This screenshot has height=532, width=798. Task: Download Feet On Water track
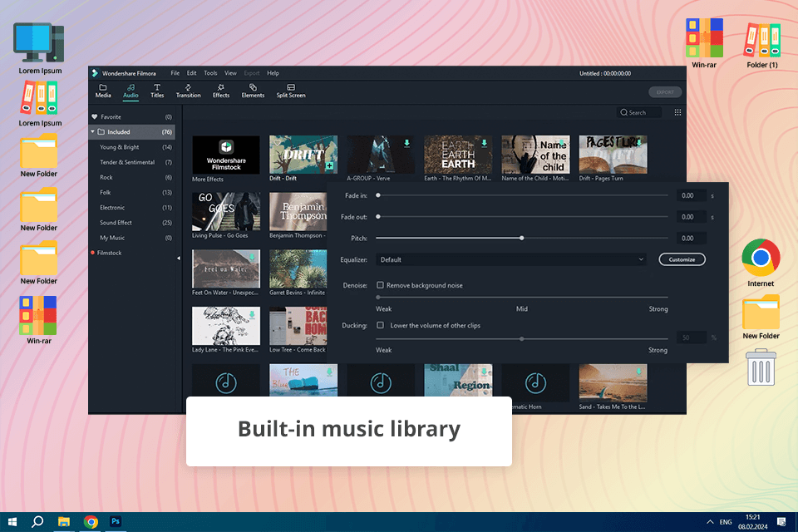pyautogui.click(x=252, y=258)
